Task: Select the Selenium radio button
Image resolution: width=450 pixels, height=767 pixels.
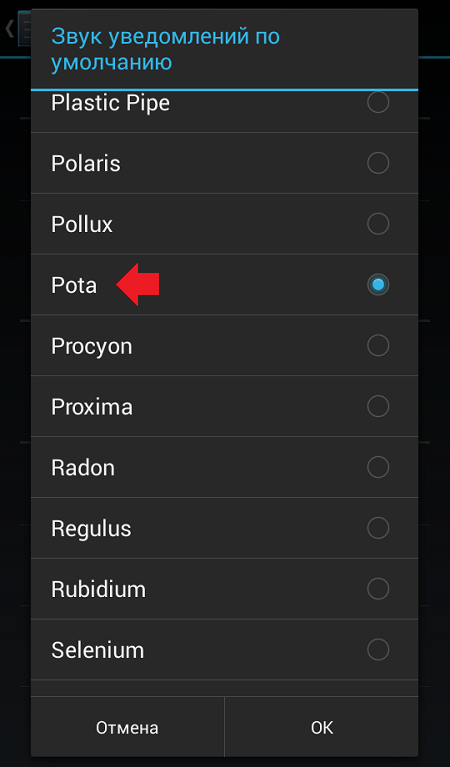Action: coord(378,650)
